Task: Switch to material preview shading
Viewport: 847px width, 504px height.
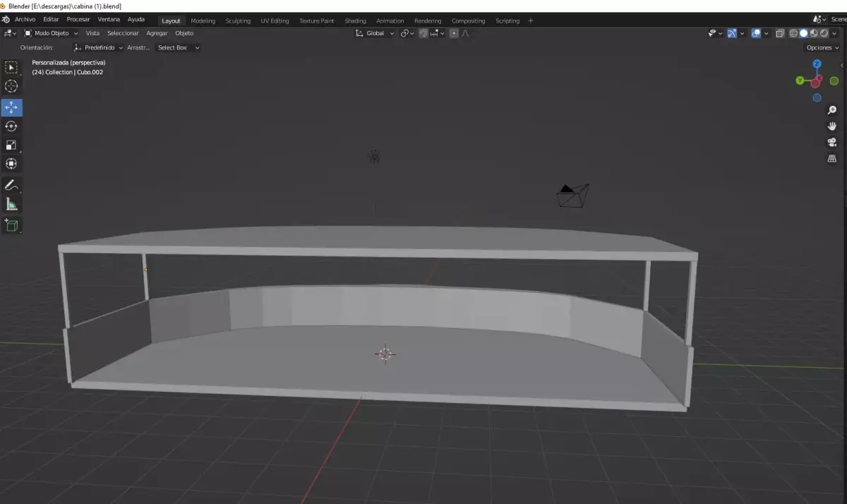Action: pos(814,33)
